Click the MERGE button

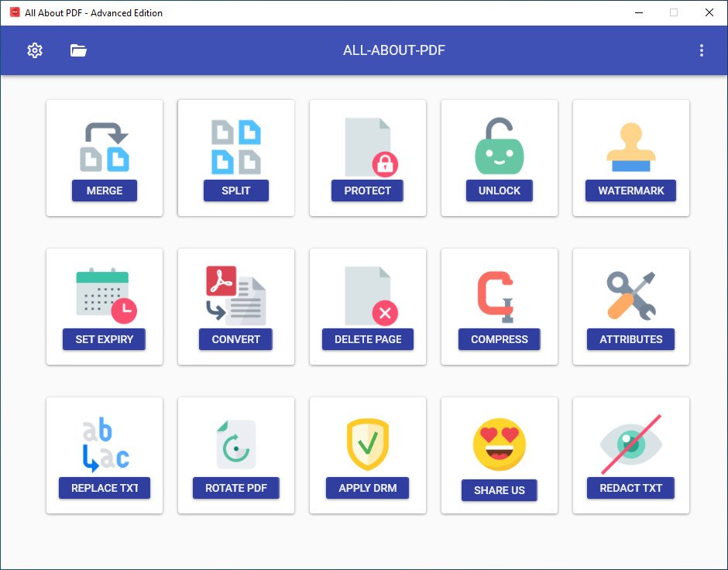pos(105,191)
